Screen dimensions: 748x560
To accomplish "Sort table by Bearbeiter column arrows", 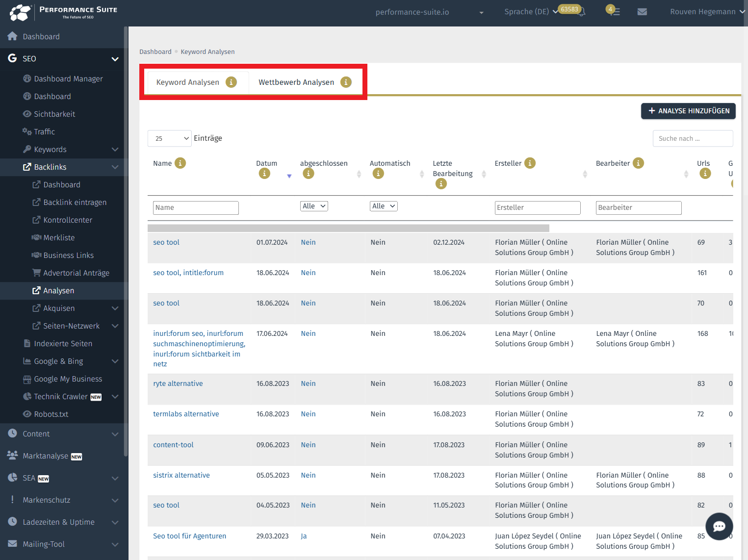I will coord(686,174).
